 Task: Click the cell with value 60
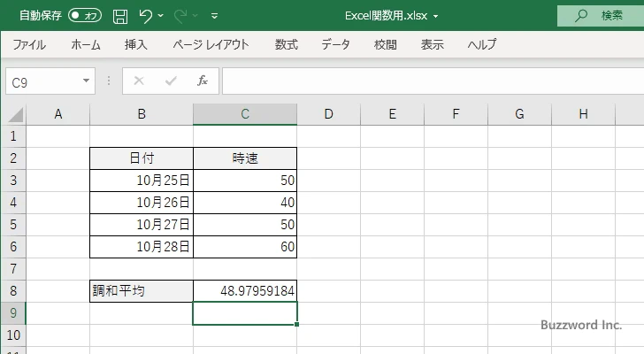[245, 247]
